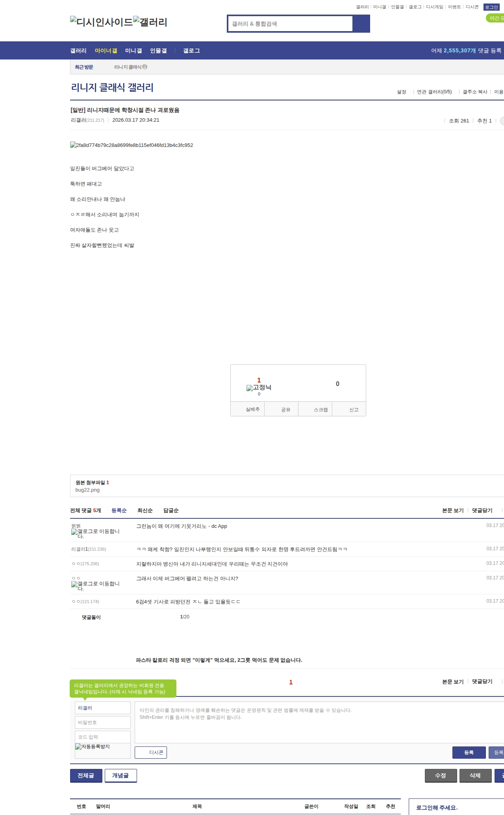Delete the post with the 삭제 button
Screen dimensions: 504x815
click(x=475, y=776)
